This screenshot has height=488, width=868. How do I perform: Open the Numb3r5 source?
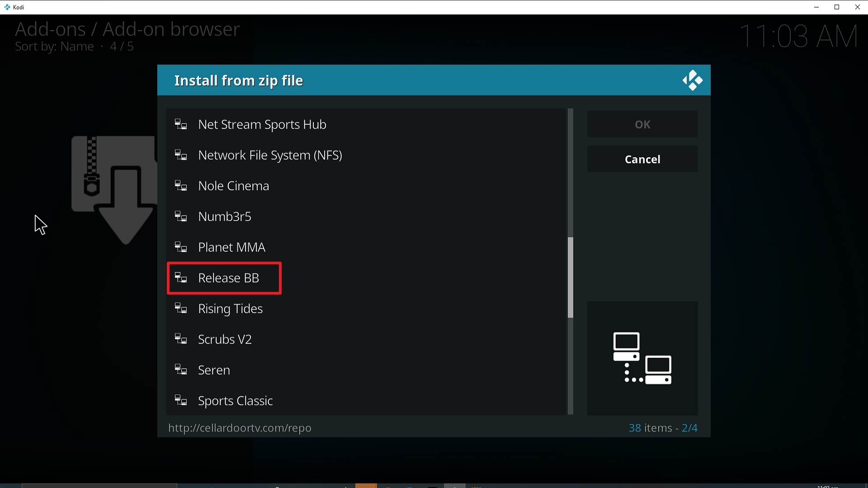(366, 216)
